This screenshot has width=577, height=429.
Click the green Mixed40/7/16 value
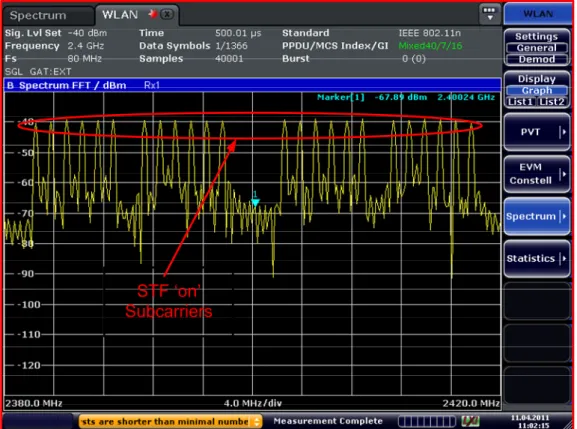(x=431, y=46)
